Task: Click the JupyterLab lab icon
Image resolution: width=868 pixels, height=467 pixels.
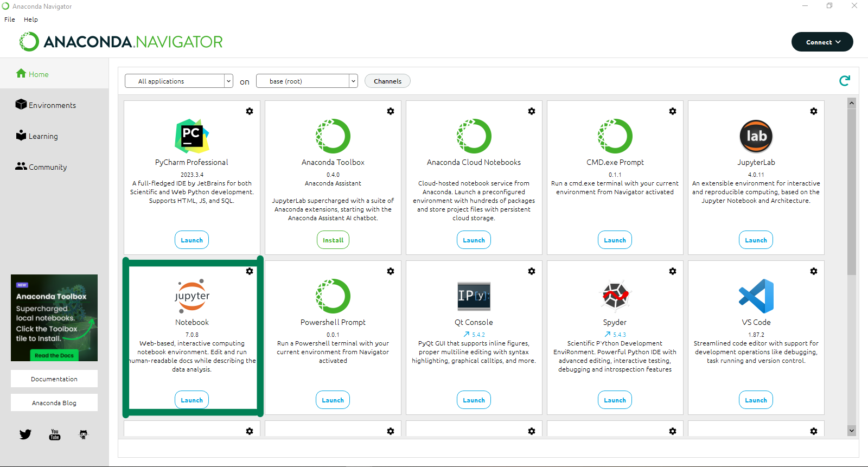Action: pos(756,136)
